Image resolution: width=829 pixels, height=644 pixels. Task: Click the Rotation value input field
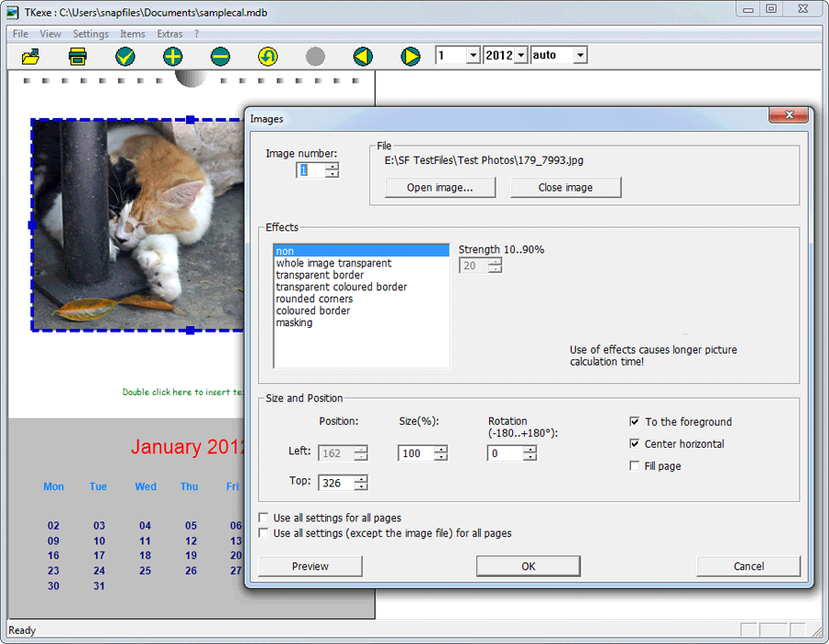506,453
